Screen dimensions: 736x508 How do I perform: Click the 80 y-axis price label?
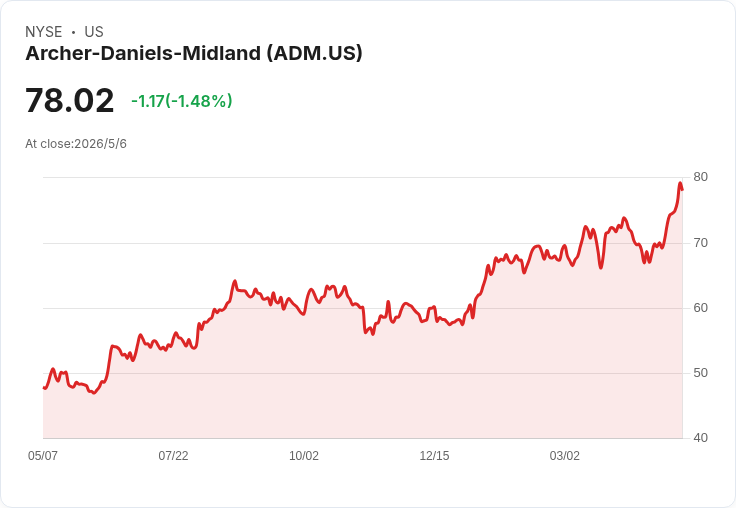coord(700,177)
